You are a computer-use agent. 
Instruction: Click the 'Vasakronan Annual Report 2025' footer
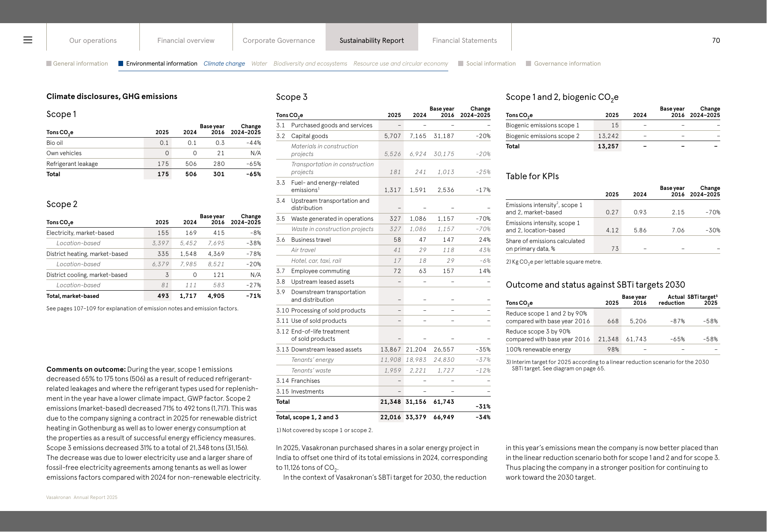pos(82,497)
